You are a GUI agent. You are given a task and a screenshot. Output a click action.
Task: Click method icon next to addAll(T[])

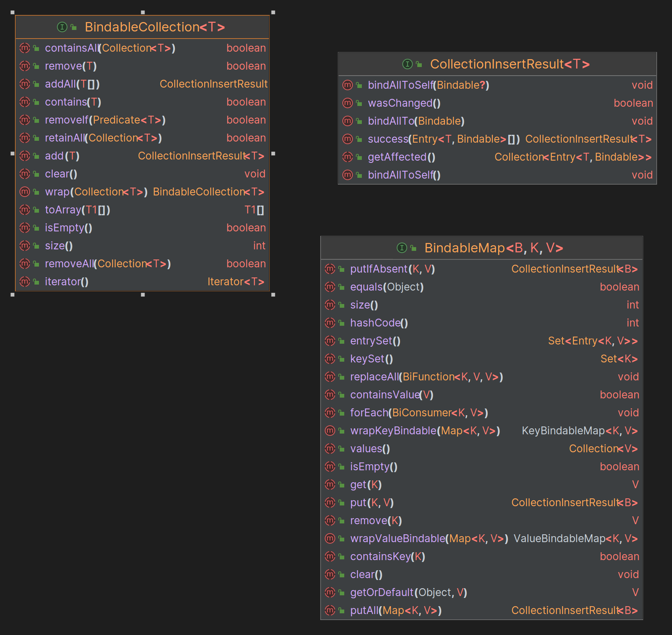[x=25, y=84]
